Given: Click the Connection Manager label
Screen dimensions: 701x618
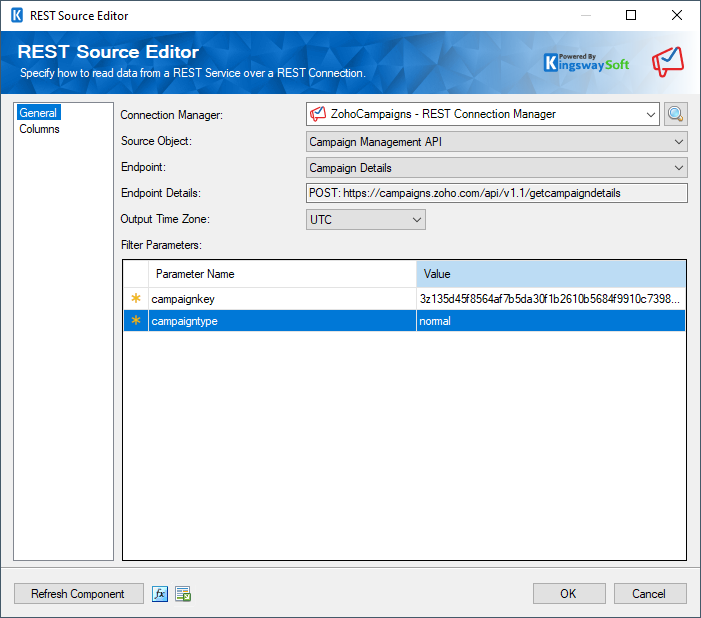Looking at the screenshot, I should pyautogui.click(x=172, y=115).
